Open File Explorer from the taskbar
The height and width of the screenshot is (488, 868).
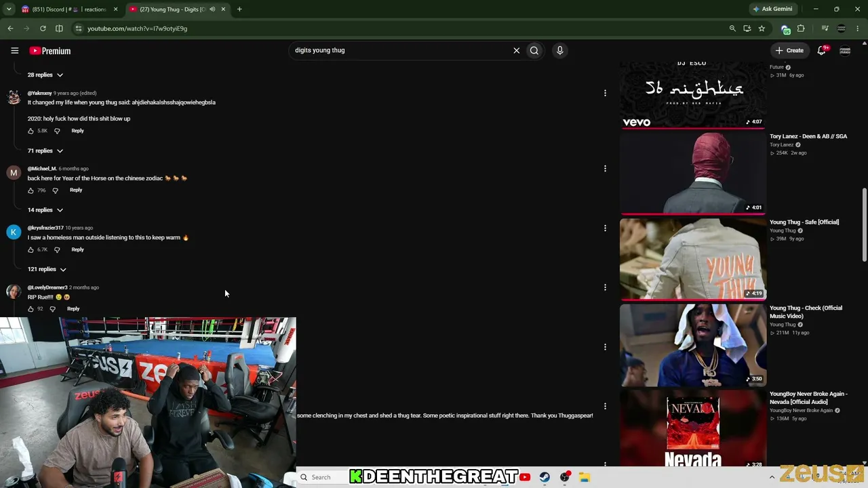tap(584, 477)
